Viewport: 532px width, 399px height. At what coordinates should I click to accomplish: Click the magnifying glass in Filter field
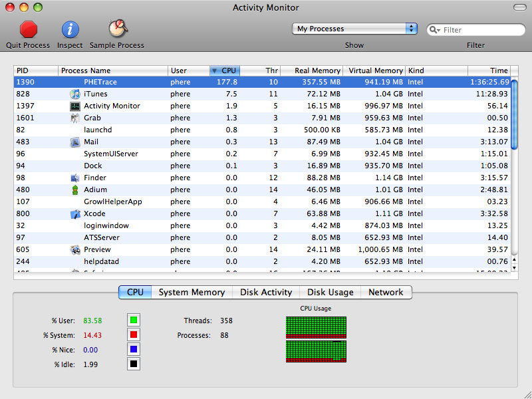pyautogui.click(x=434, y=30)
